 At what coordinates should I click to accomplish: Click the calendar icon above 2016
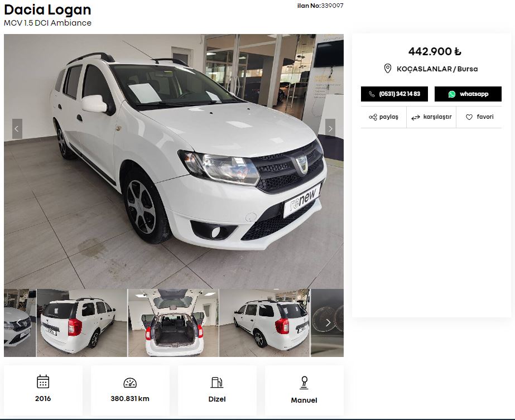click(43, 382)
